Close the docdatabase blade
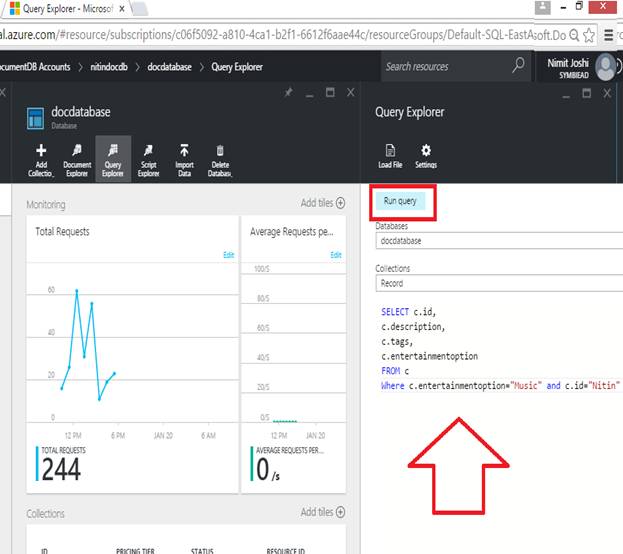623x554 pixels. tap(350, 93)
